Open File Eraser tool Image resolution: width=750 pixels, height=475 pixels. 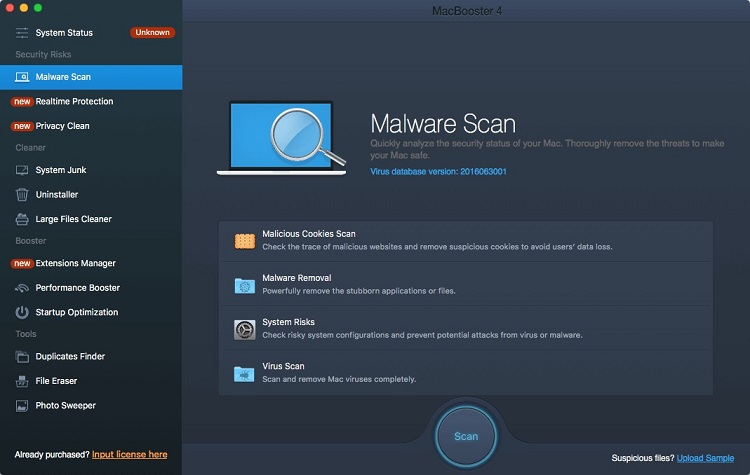91,381
